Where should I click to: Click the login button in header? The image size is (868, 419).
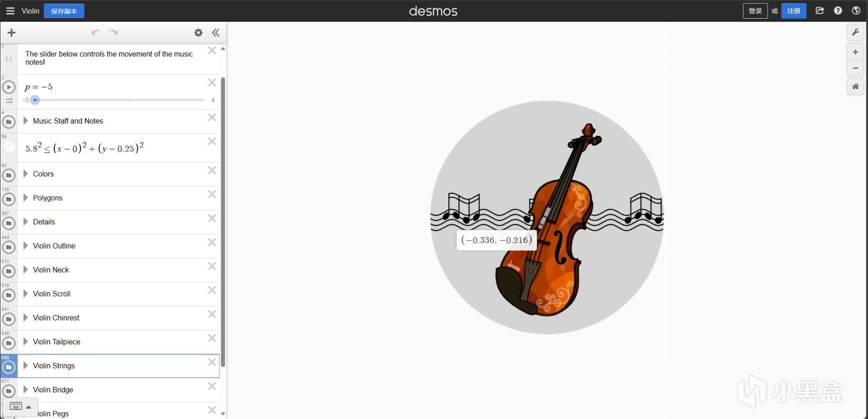(x=755, y=11)
